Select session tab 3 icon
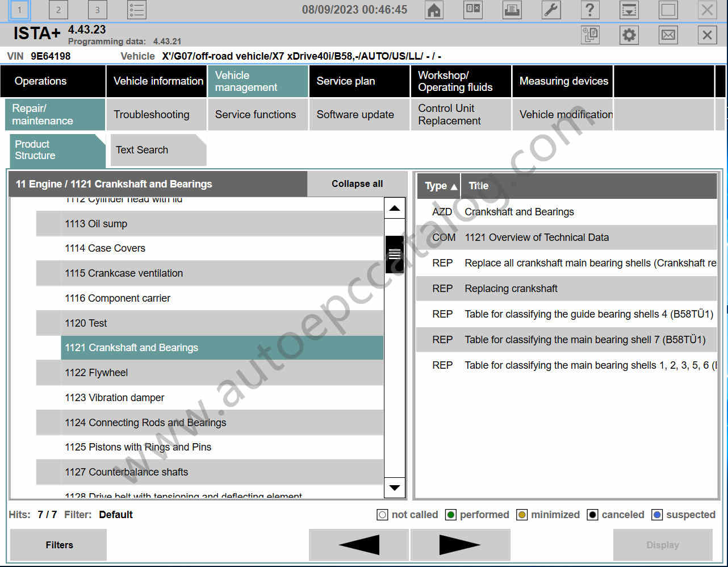 point(97,10)
